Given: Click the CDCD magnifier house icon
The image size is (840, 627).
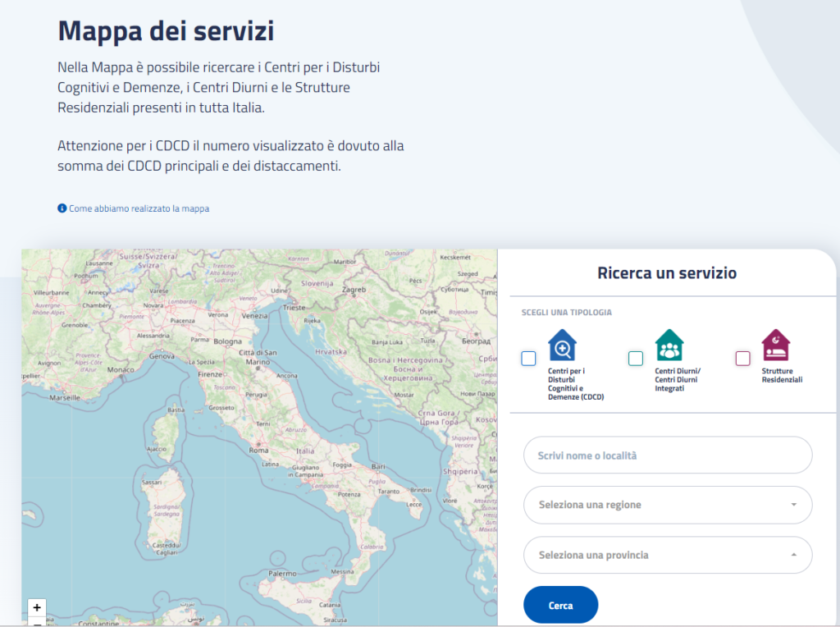Looking at the screenshot, I should 562,346.
